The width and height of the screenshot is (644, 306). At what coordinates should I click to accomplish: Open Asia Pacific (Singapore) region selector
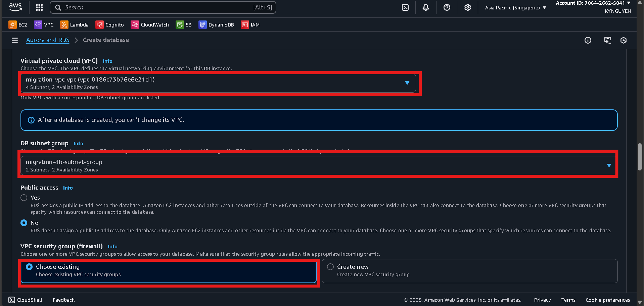tap(515, 8)
